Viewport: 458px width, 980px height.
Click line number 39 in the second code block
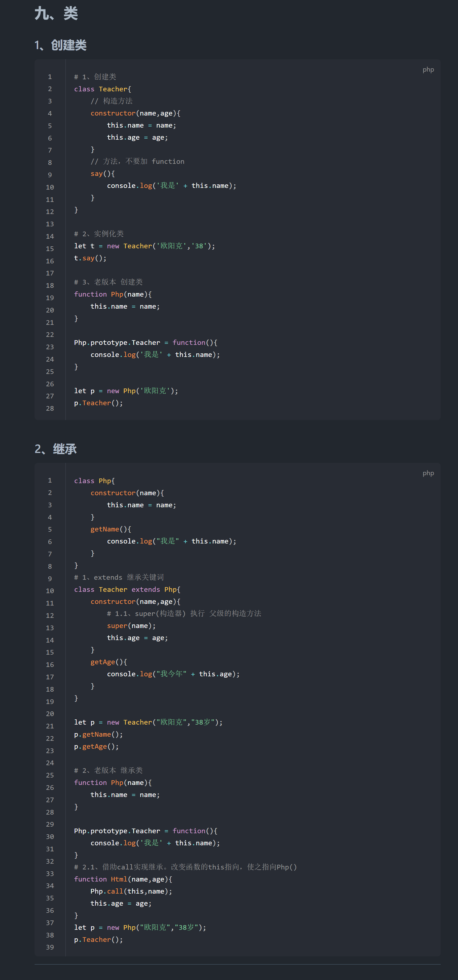(50, 947)
